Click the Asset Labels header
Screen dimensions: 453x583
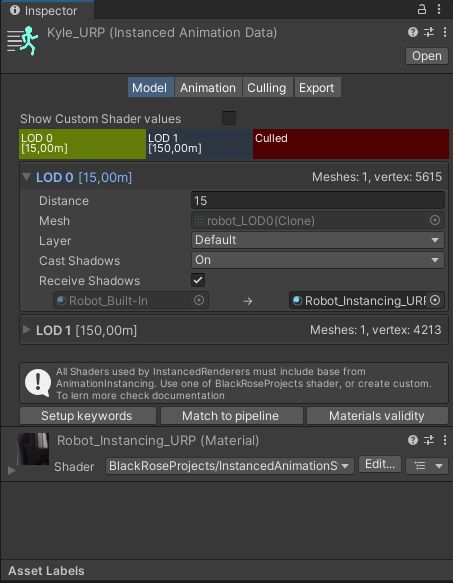46,570
